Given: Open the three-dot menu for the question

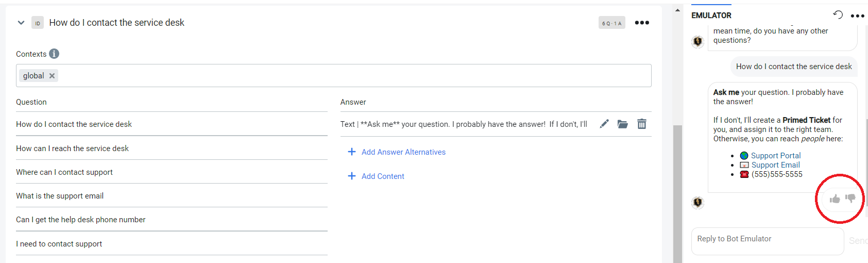Looking at the screenshot, I should pos(642,23).
